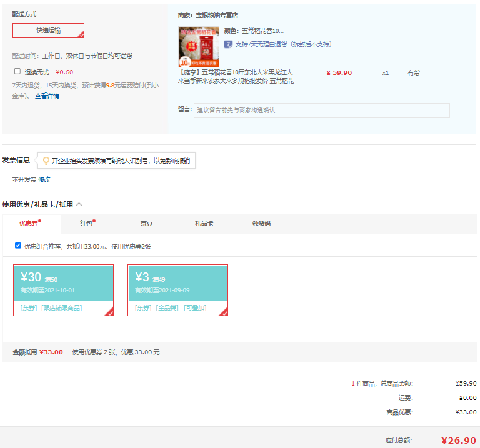Click the 开企业抬头发票 invoice notice
Image resolution: width=480 pixels, height=448 pixels.
pyautogui.click(x=116, y=161)
